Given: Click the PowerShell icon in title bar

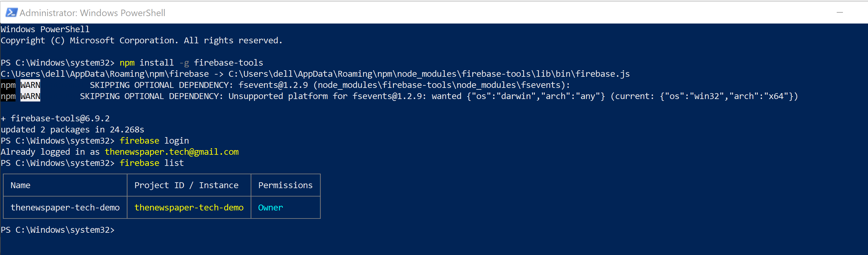Looking at the screenshot, I should pyautogui.click(x=11, y=13).
